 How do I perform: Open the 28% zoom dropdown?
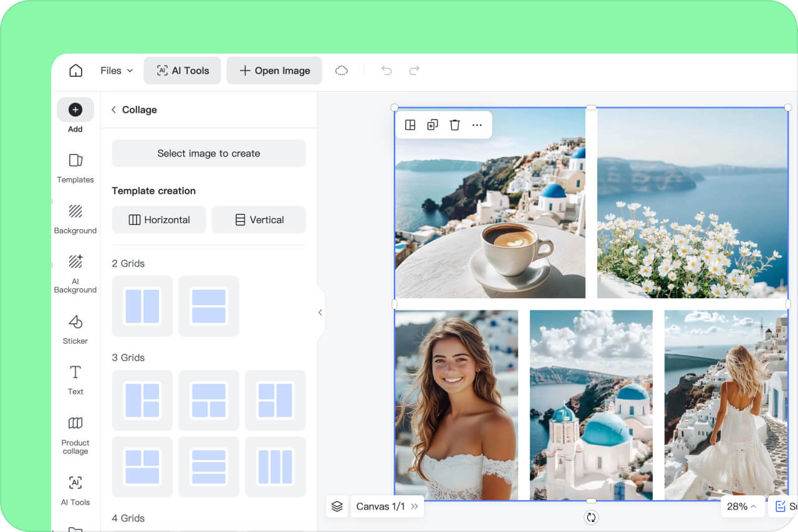[742, 506]
